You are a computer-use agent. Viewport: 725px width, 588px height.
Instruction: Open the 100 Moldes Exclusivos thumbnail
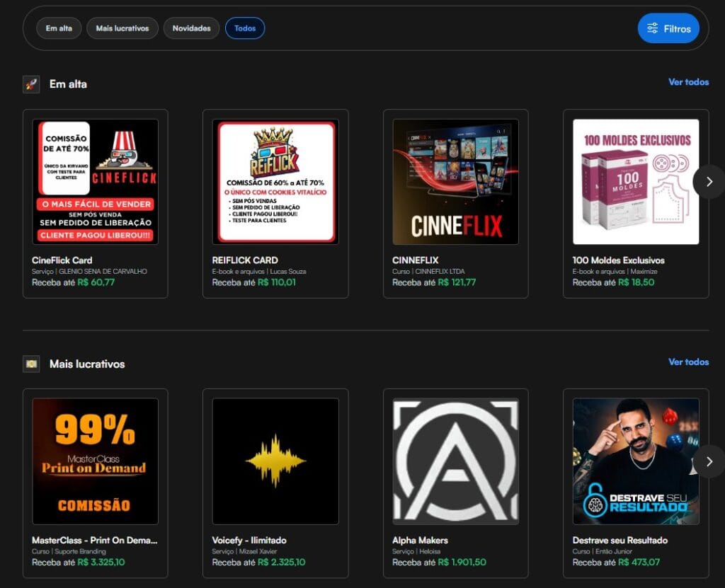(636, 182)
